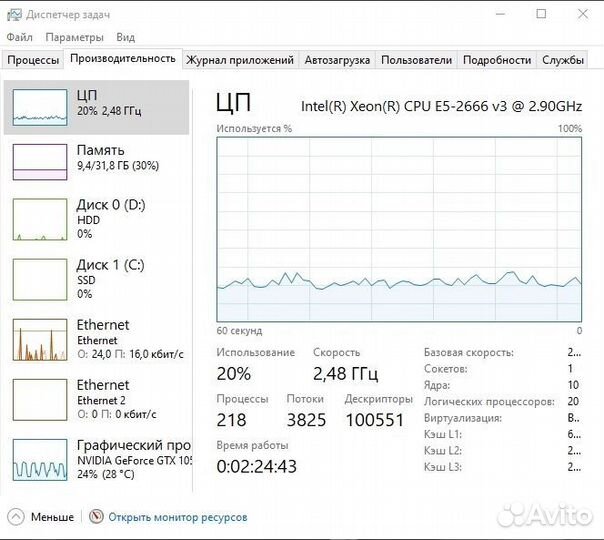
Task: Click the Виртуализация label
Action: tap(463, 418)
